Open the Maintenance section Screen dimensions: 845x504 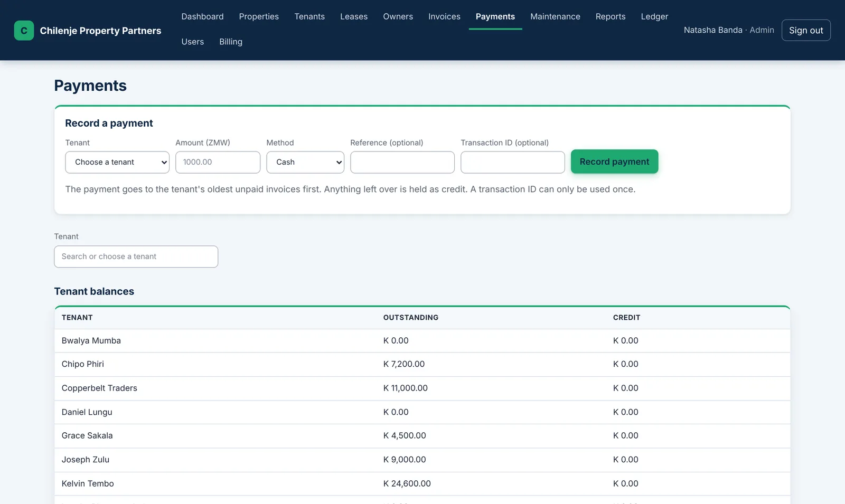click(555, 16)
